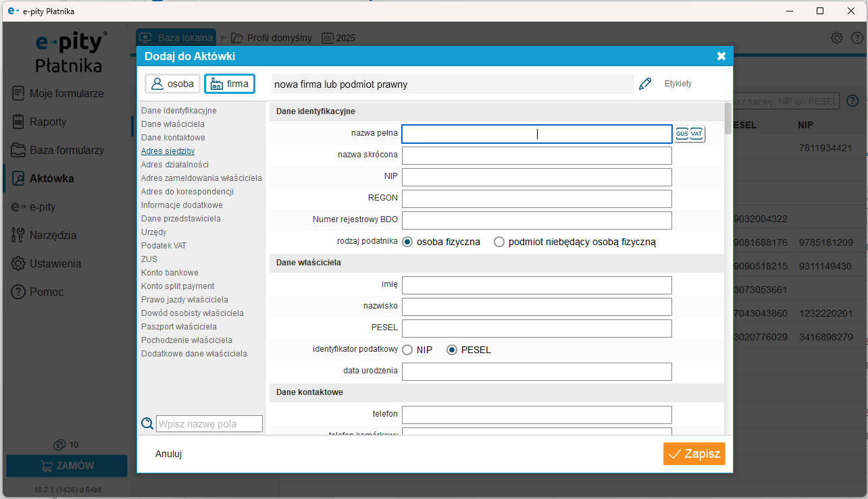Set identyfikator podatkowy to NIP
Image resolution: width=868 pixels, height=499 pixels.
(x=407, y=350)
